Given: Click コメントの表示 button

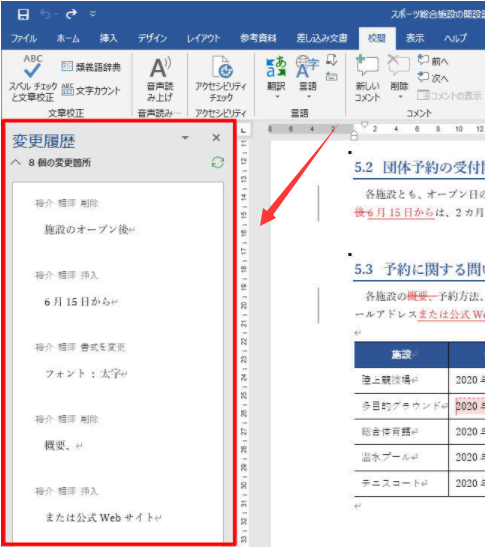Looking at the screenshot, I should pos(449,95).
